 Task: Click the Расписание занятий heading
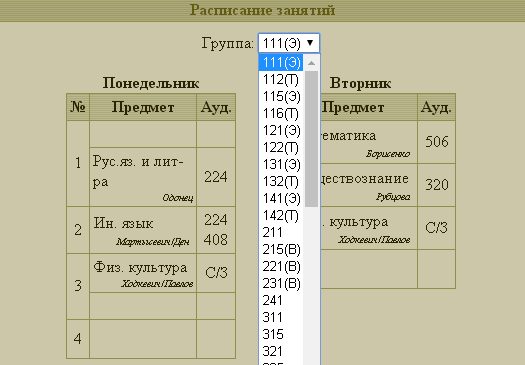(x=262, y=10)
